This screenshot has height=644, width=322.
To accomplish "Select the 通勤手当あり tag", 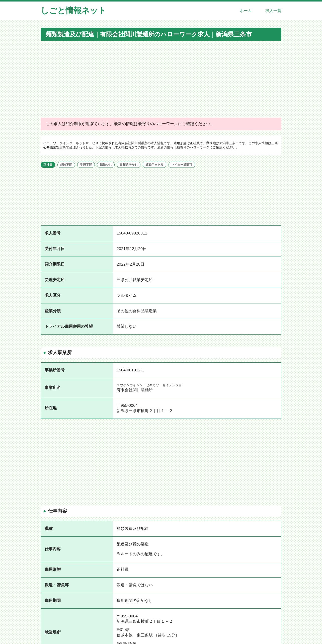I will coord(154,165).
